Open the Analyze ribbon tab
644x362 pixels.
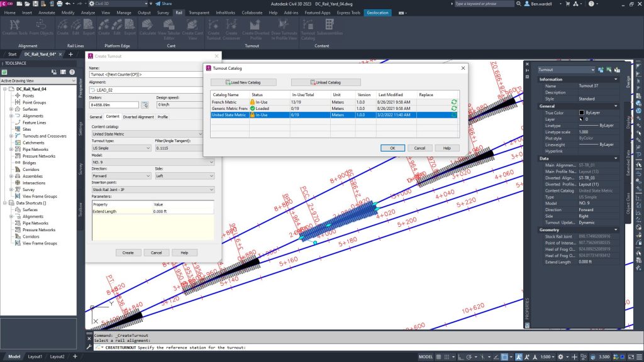pos(88,12)
